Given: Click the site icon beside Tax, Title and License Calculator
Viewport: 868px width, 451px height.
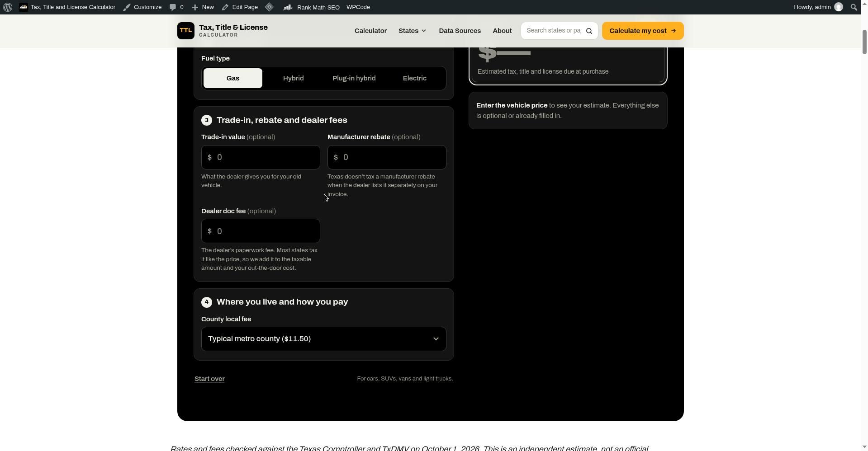Looking at the screenshot, I should 24,7.
